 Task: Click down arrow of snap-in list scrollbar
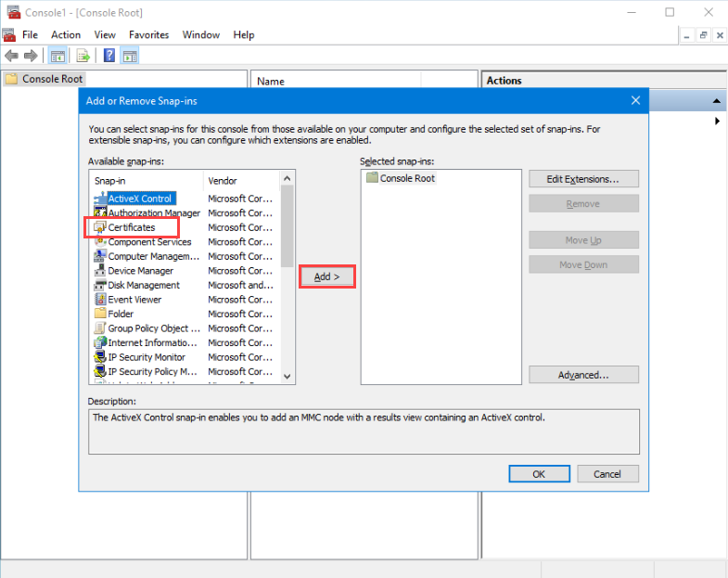[x=287, y=377]
